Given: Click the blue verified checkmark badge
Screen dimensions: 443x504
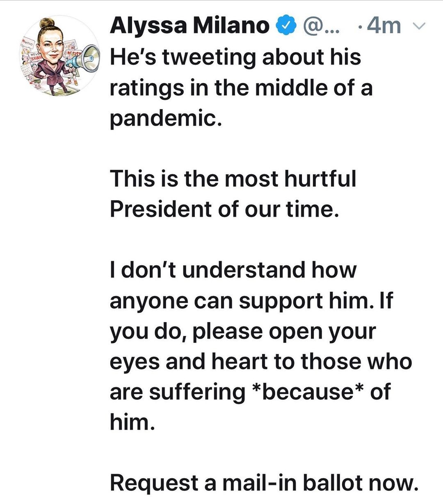Looking at the screenshot, I should [287, 26].
